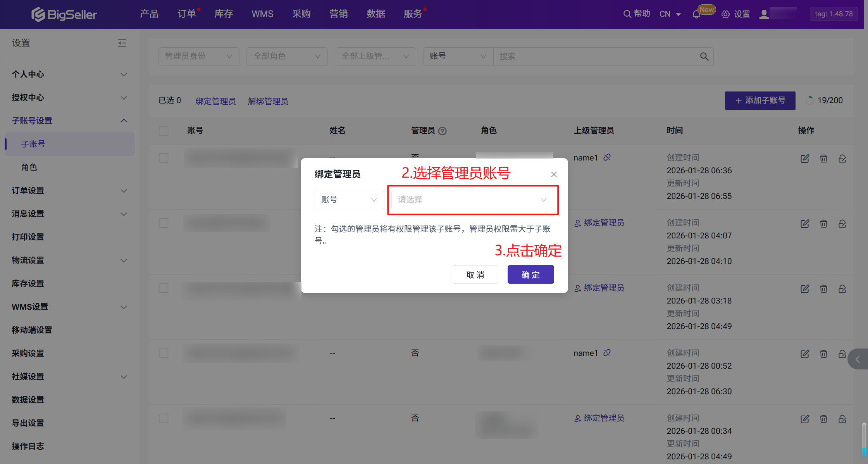Click the search magnifier icon

[704, 57]
